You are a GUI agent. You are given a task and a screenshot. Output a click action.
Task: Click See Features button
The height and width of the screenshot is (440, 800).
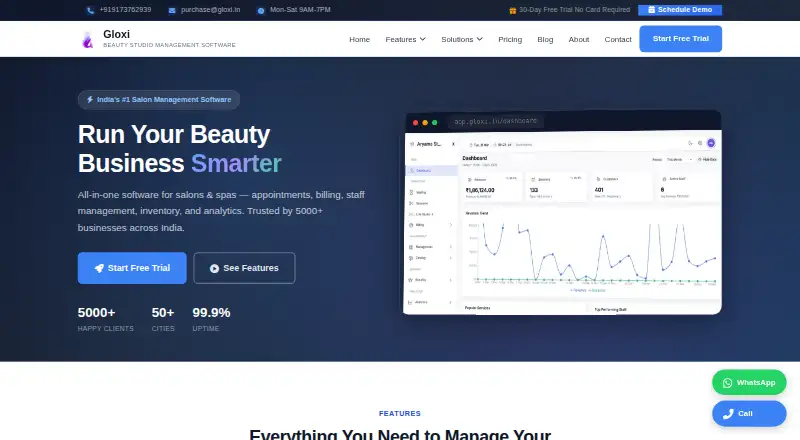[244, 268]
